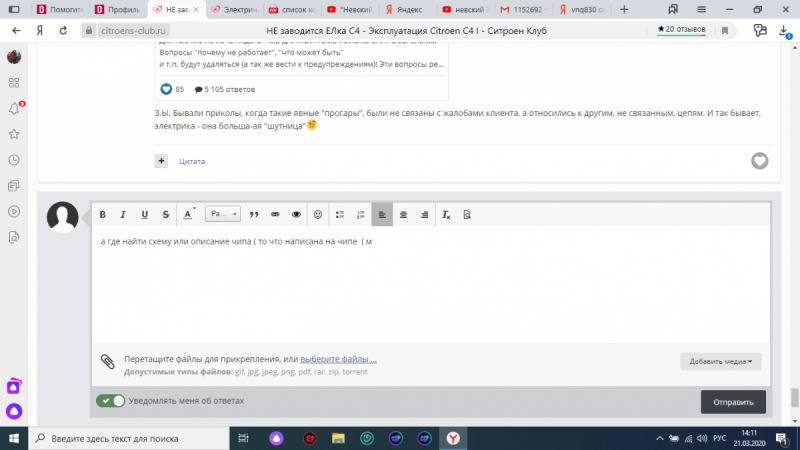800x450 pixels.
Task: Insert a hyperlink with the link icon
Action: [275, 214]
